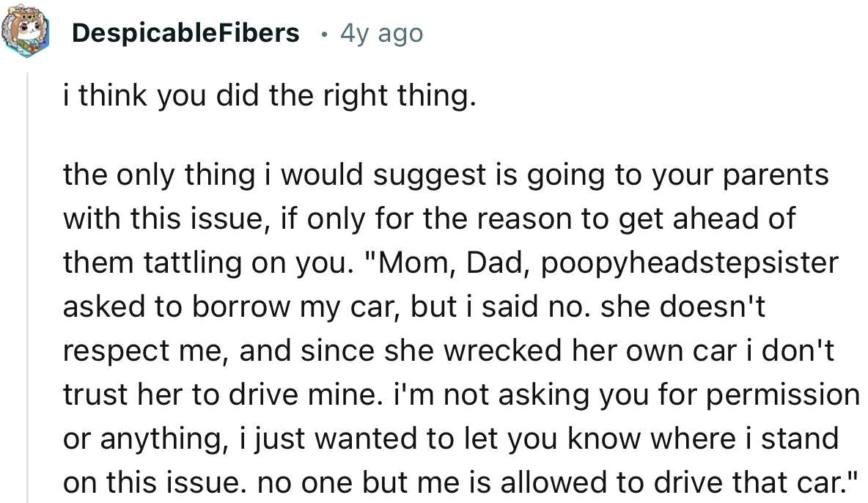Image resolution: width=868 pixels, height=503 pixels.
Task: Click DespicableFibers' avatar icon
Action: tap(28, 32)
